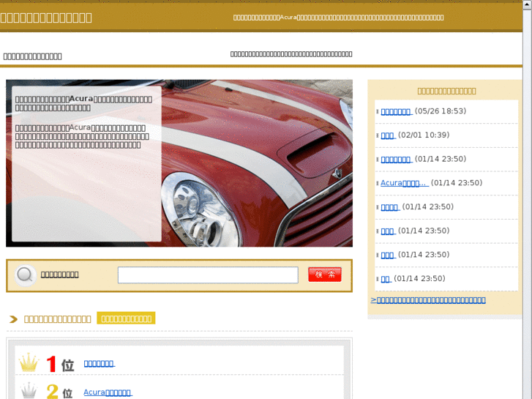Open the sidebar link dated 05/26 18:53
Image resolution: width=532 pixels, height=399 pixels.
[395, 111]
